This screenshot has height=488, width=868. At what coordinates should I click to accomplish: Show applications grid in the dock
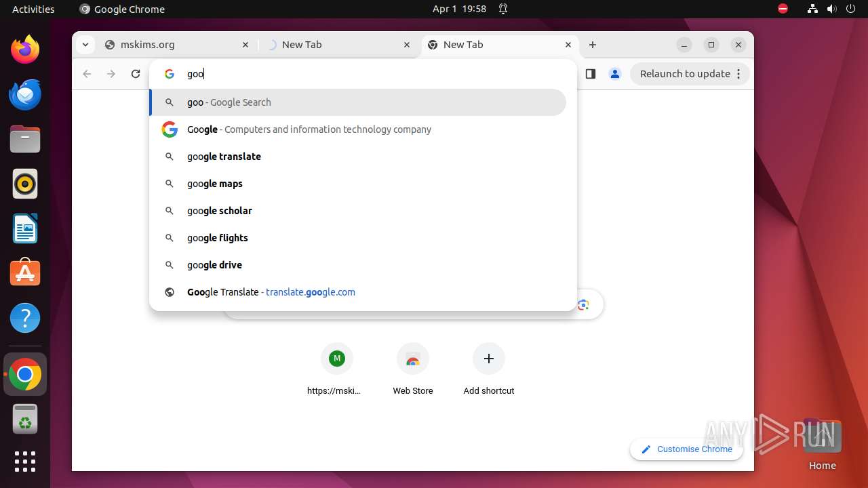coord(25,462)
